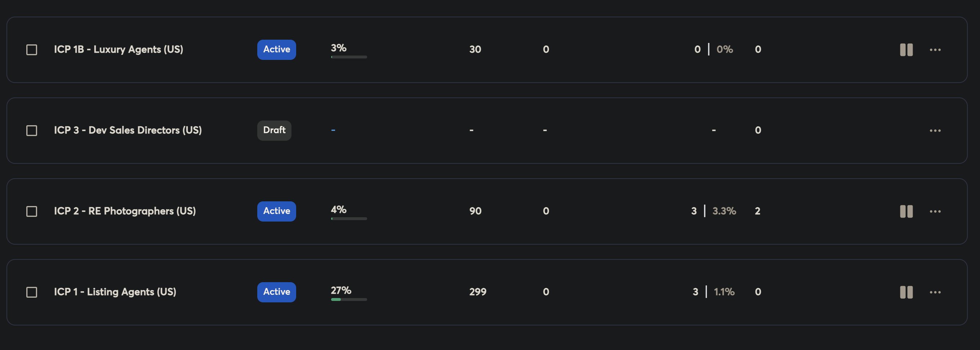Select the ICP 1B Luxury Agents checkbox
980x350 pixels.
32,50
